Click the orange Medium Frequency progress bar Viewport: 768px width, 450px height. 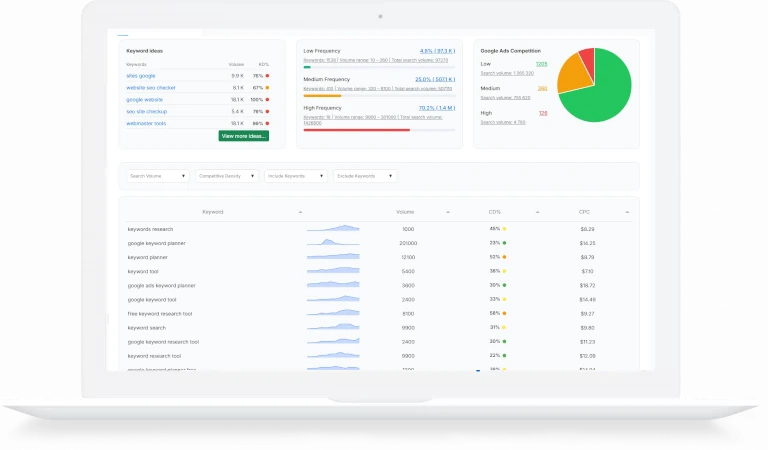tap(322, 96)
